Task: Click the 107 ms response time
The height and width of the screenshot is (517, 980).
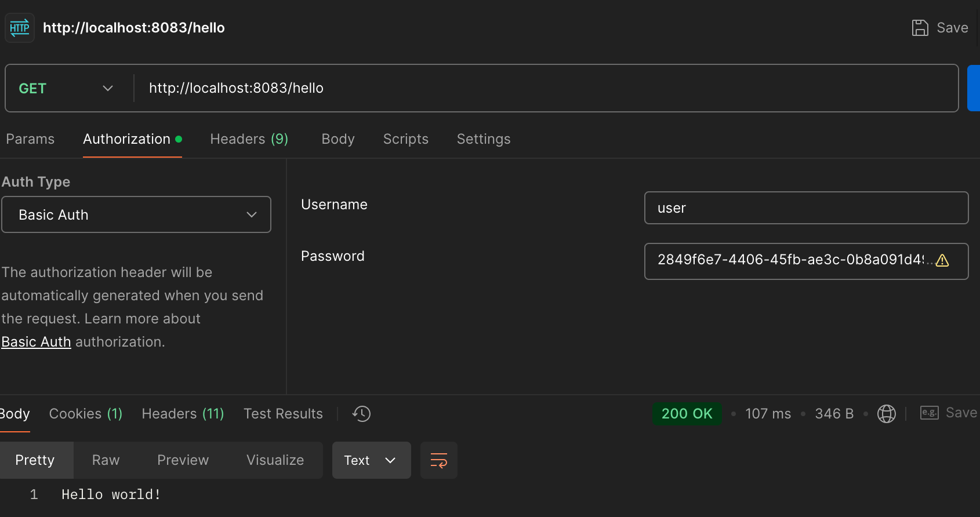Action: 768,414
